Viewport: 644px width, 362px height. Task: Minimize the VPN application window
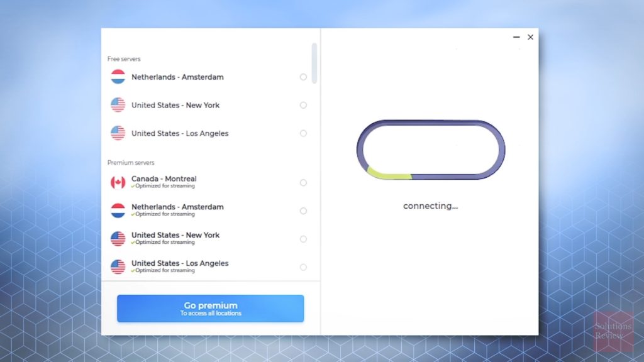coord(516,37)
